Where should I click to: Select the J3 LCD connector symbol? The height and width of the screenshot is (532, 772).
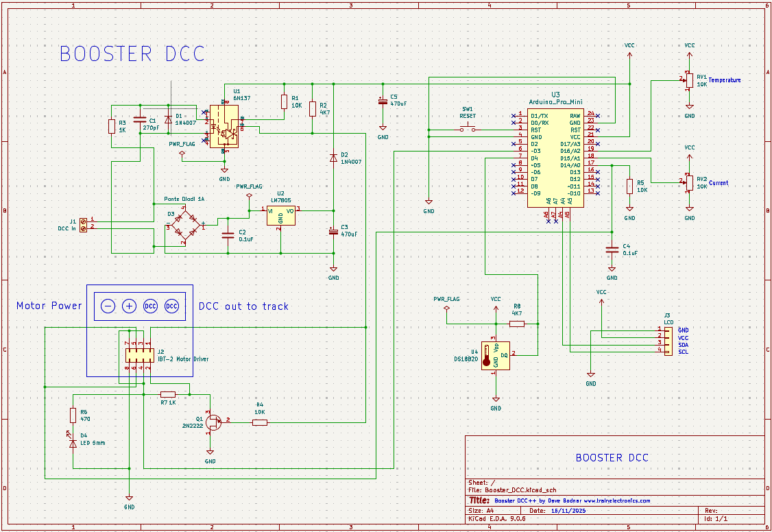click(667, 341)
